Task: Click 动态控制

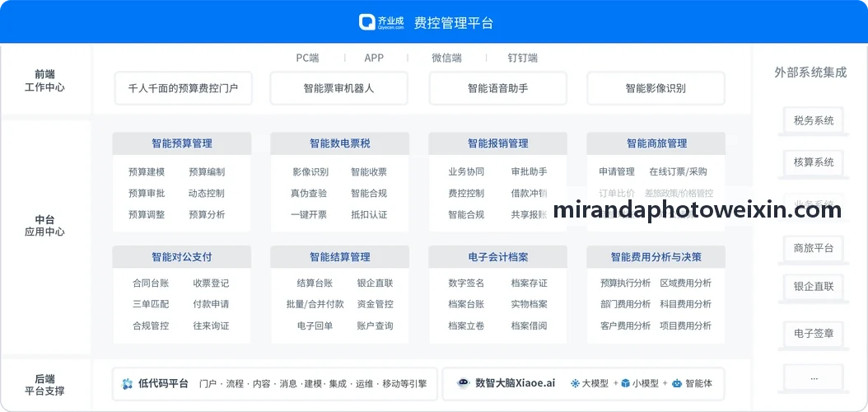Action: pyautogui.click(x=207, y=194)
